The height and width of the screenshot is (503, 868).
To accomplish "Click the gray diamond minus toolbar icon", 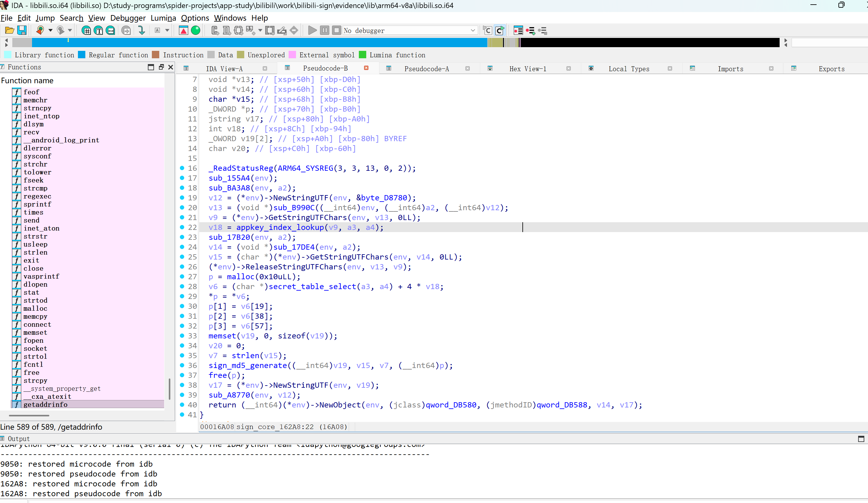I will tap(294, 30).
